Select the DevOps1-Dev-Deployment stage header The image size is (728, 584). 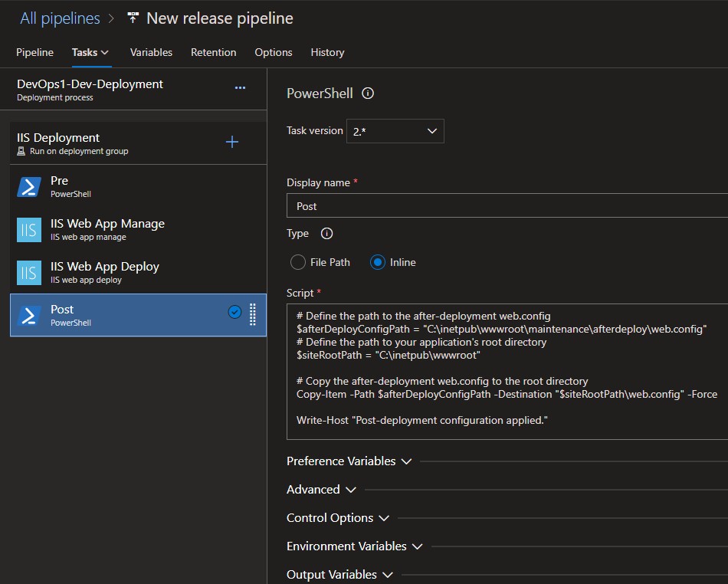133,90
